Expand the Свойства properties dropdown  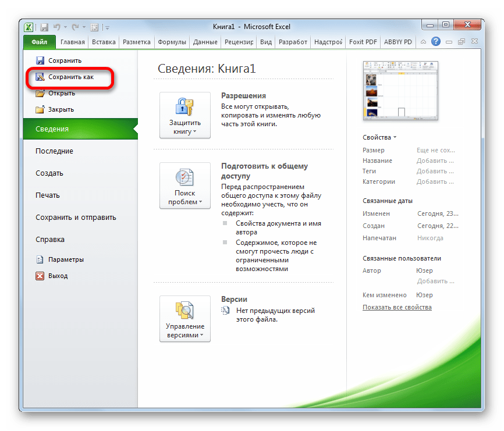[379, 137]
